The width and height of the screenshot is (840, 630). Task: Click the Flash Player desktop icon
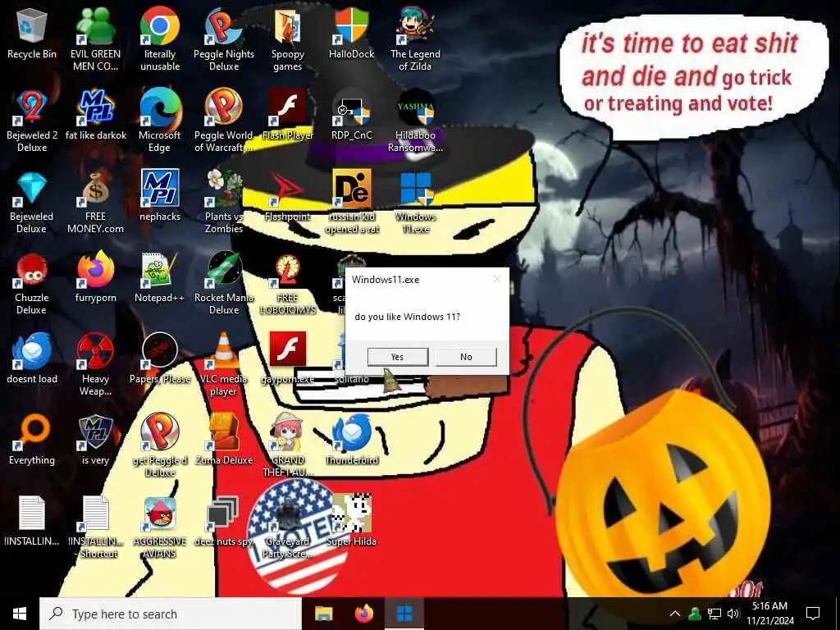288,115
